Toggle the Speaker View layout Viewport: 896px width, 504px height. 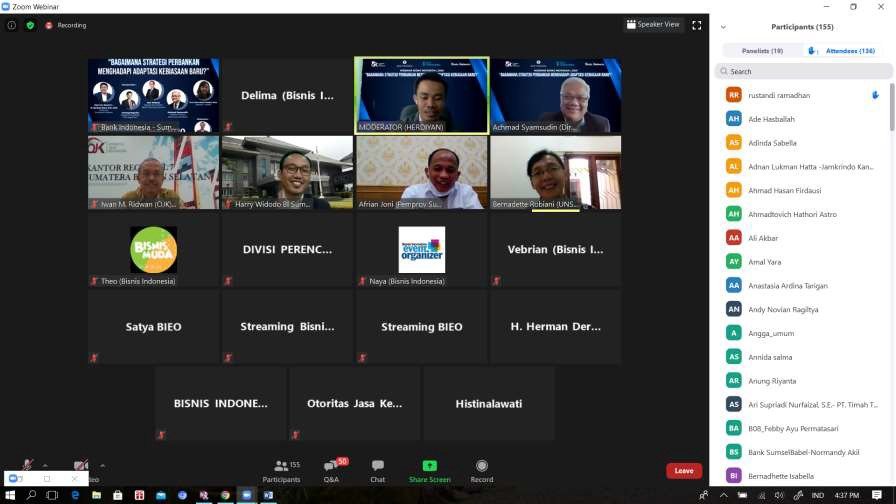click(x=652, y=25)
